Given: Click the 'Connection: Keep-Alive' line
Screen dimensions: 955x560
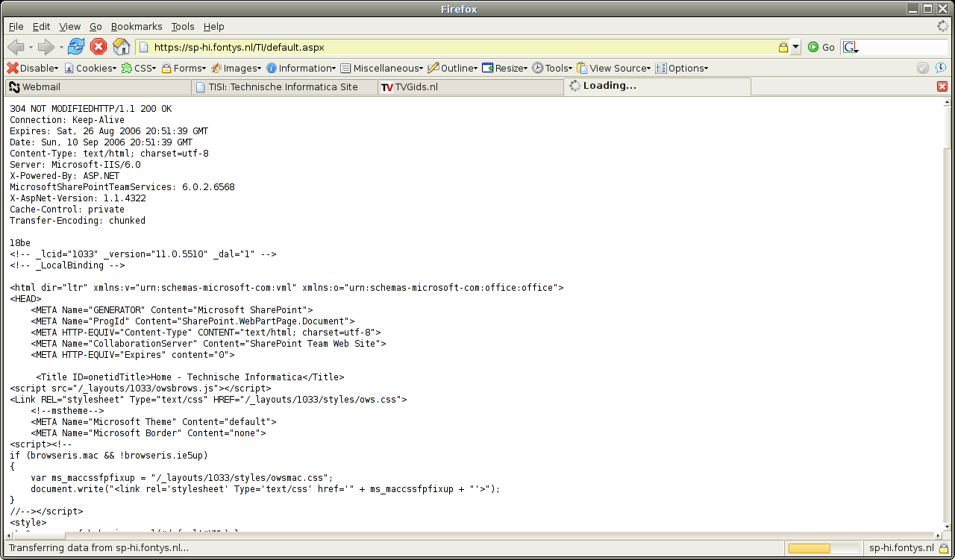Looking at the screenshot, I should click(x=67, y=120).
